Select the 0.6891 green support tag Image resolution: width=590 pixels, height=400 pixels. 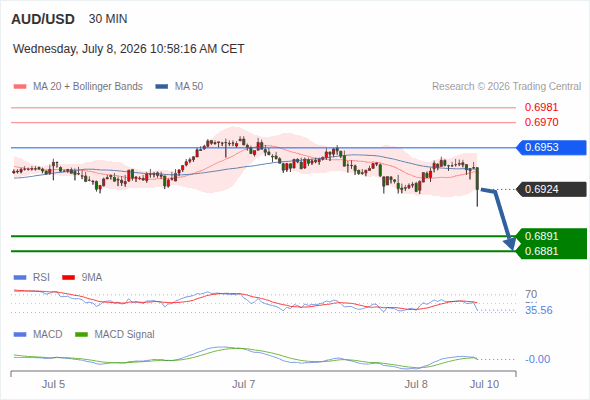point(550,236)
